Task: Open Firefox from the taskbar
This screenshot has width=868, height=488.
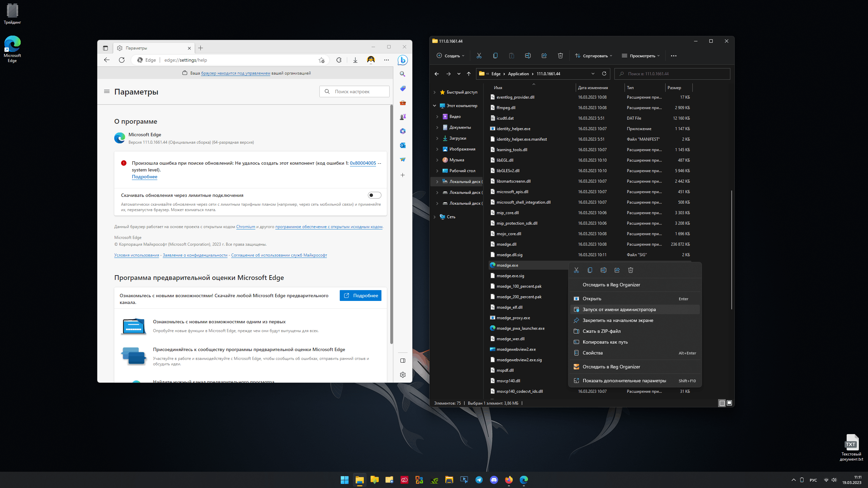Action: coord(509,480)
